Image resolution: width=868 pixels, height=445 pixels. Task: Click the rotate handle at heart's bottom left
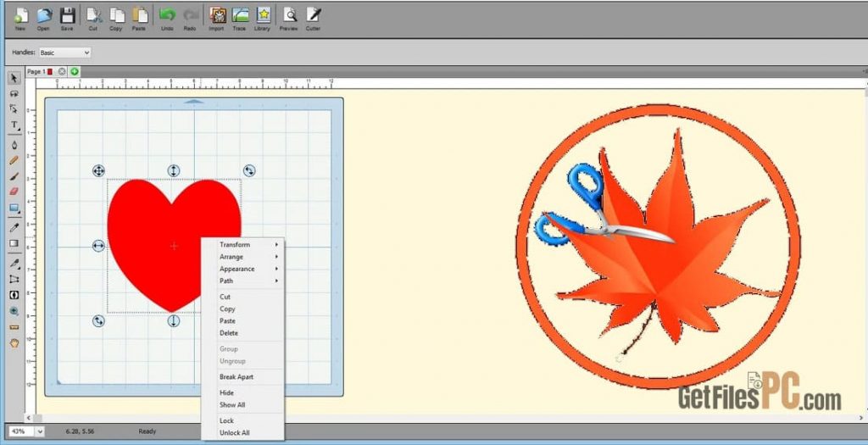coord(98,320)
